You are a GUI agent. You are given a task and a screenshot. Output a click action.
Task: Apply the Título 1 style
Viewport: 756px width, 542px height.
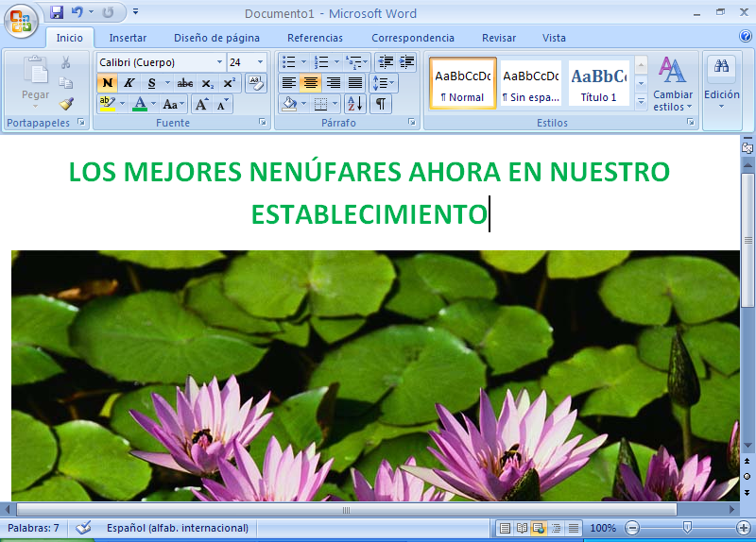(598, 83)
